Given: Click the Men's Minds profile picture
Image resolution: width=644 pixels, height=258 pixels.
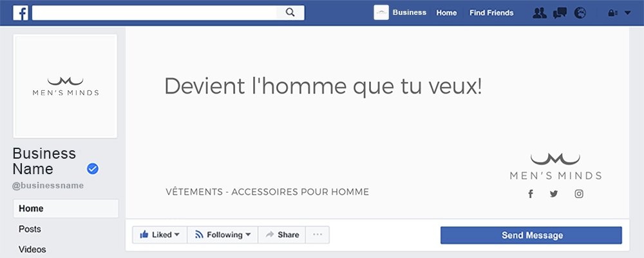Looking at the screenshot, I should pos(66,86).
